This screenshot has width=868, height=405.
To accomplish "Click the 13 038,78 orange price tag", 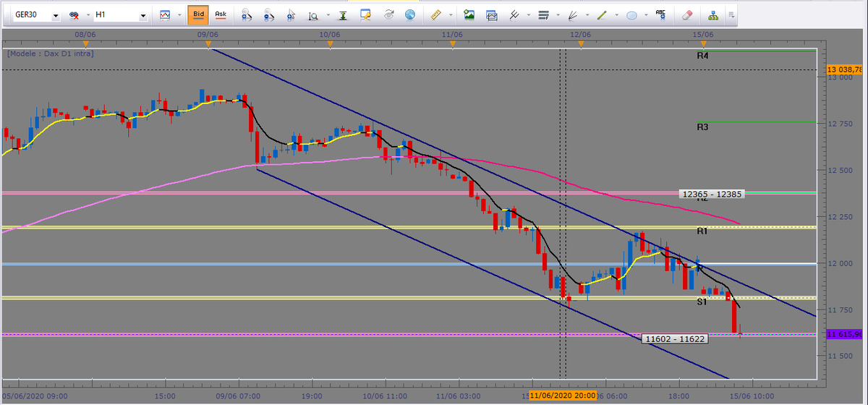I will tap(846, 69).
